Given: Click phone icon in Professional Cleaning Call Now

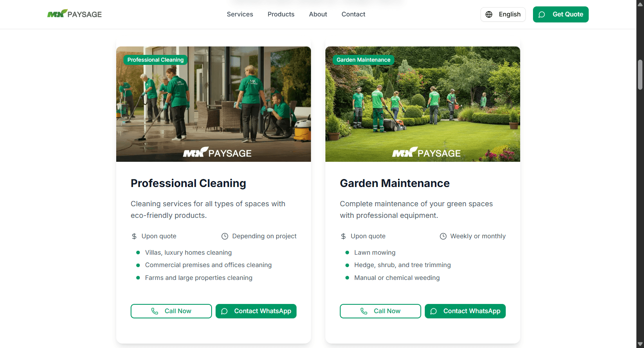Looking at the screenshot, I should [155, 311].
